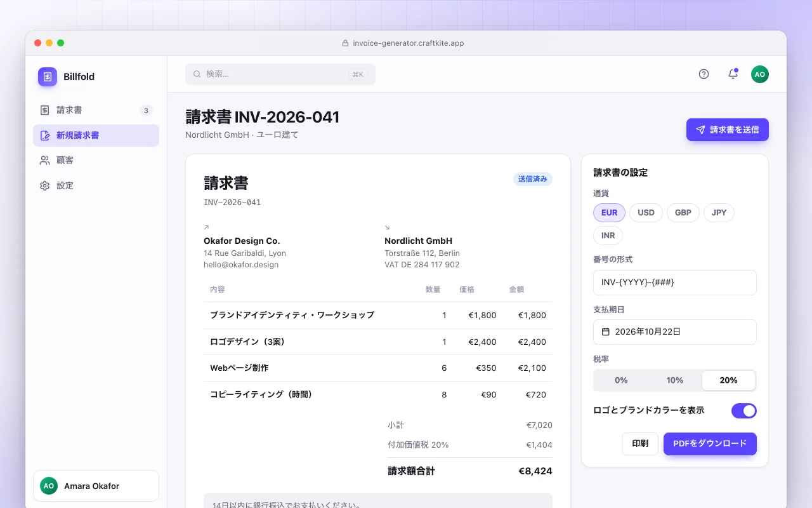The image size is (812, 508).
Task: Click the 請求書 sidebar invoice icon
Action: coord(44,110)
